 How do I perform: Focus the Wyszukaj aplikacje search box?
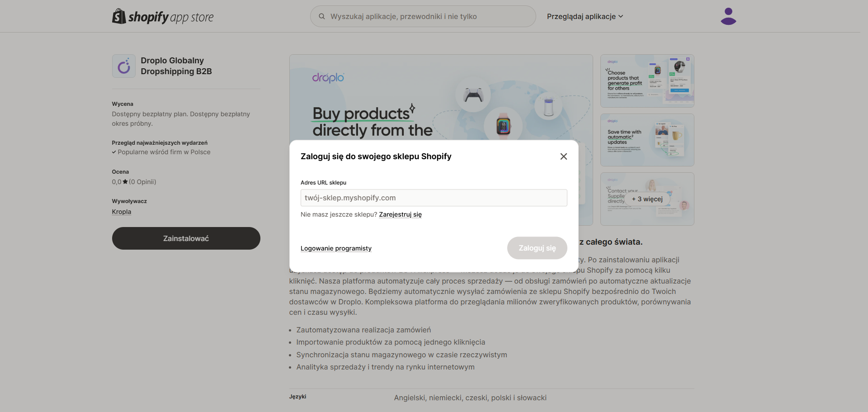tap(423, 16)
